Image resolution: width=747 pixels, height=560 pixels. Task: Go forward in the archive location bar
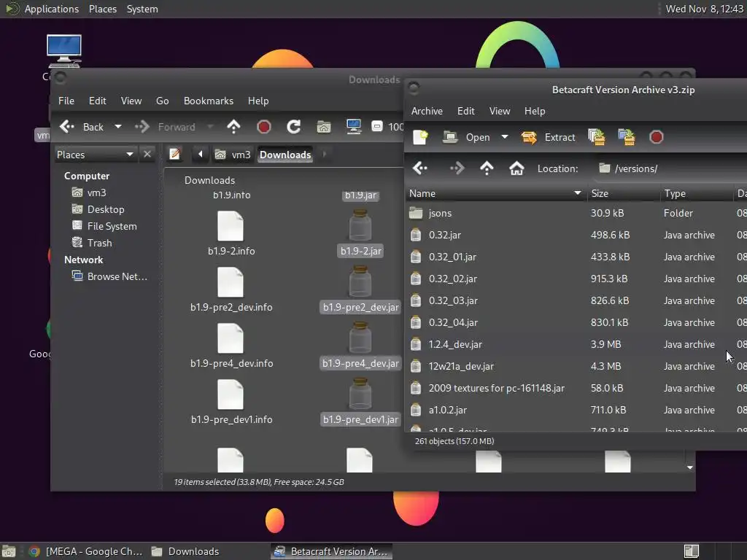click(x=457, y=168)
